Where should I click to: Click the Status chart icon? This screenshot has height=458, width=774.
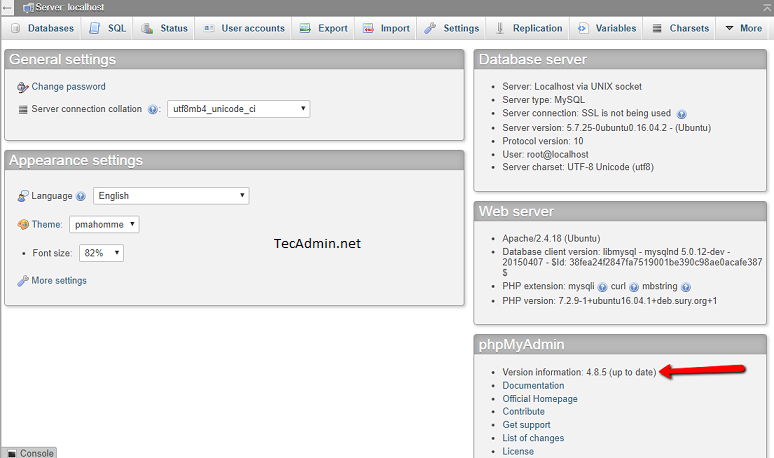pos(147,28)
